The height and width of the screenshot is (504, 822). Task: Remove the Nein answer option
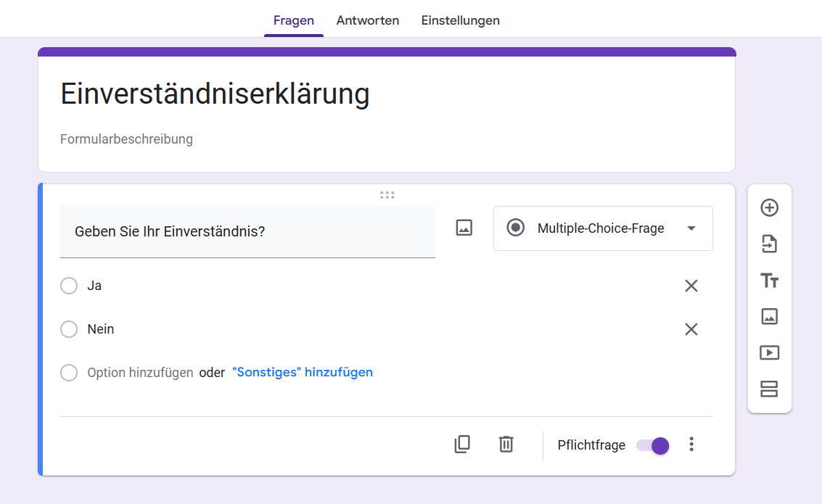691,329
